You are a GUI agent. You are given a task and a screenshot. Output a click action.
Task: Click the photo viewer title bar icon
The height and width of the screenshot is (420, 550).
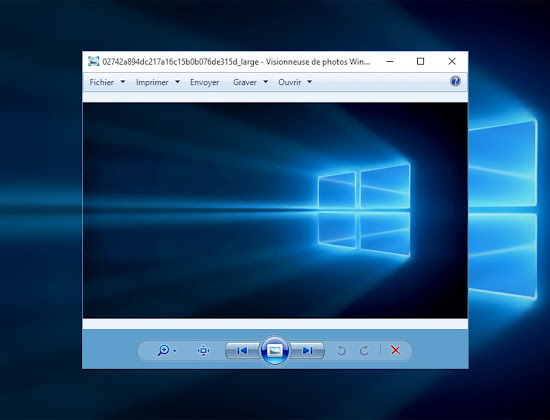click(x=93, y=61)
